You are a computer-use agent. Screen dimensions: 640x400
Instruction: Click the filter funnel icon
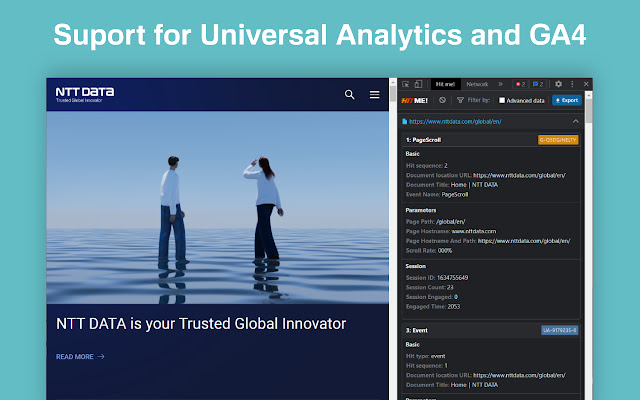pyautogui.click(x=460, y=100)
